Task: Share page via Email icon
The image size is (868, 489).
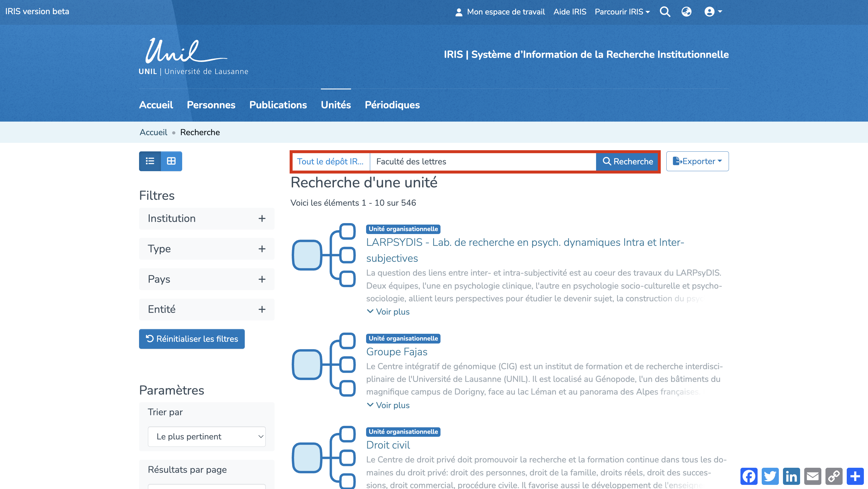Action: tap(812, 476)
